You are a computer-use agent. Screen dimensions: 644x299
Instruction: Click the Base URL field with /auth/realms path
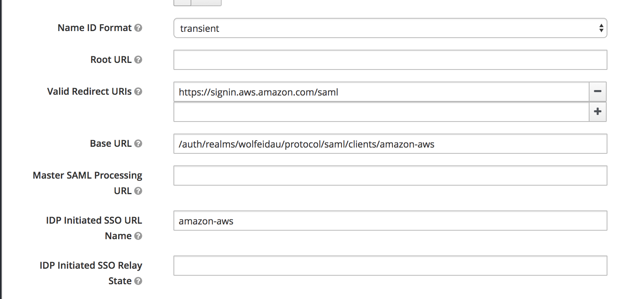click(390, 144)
